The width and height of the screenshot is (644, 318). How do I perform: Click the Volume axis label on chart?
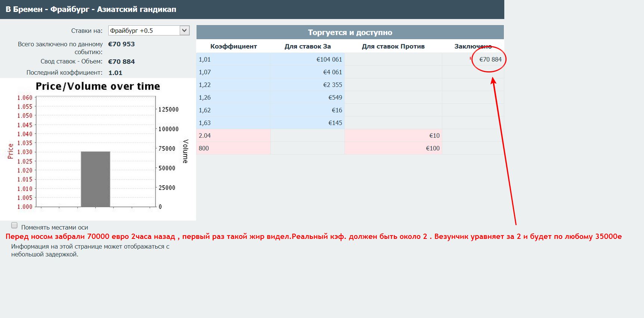[185, 151]
